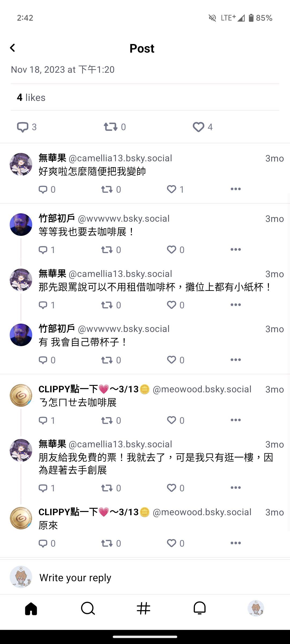Like the reply 好爽啦怎麼隨便把我變帥
The image size is (290, 644).
point(172,189)
